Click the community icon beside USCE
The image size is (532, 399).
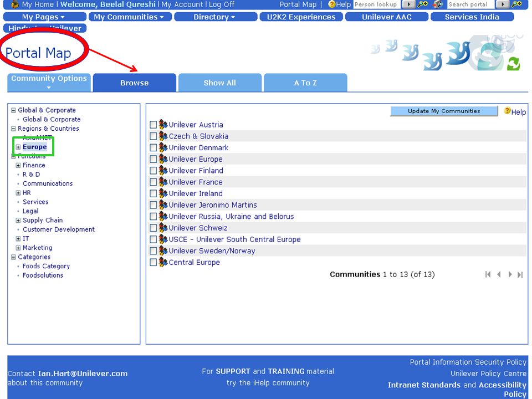pyautogui.click(x=163, y=239)
